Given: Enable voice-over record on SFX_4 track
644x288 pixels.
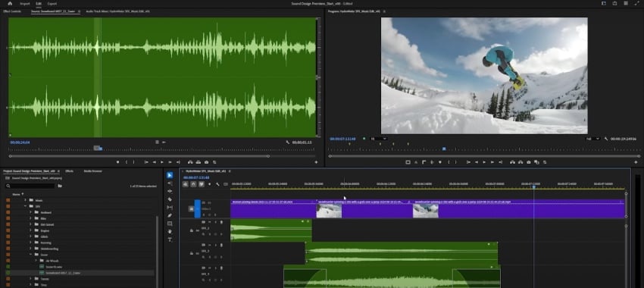Looking at the screenshot, I should 221,268.
